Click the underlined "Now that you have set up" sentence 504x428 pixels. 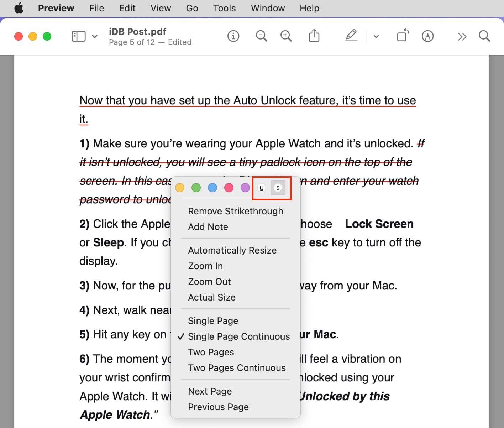tap(247, 109)
